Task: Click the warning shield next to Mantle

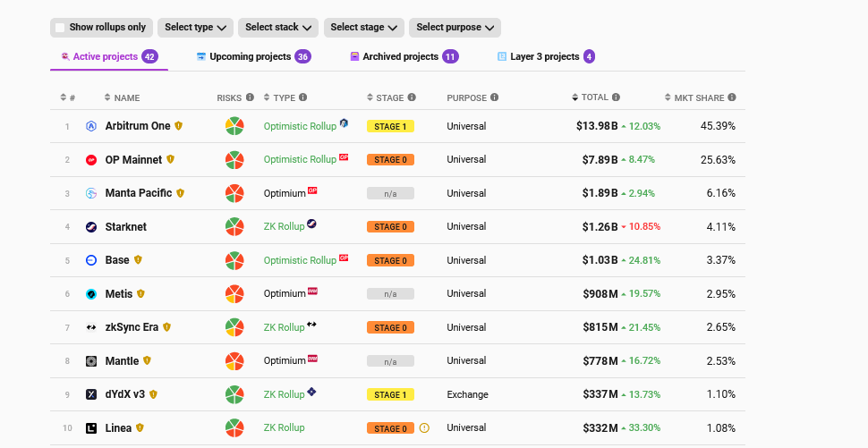Action: pyautogui.click(x=148, y=360)
